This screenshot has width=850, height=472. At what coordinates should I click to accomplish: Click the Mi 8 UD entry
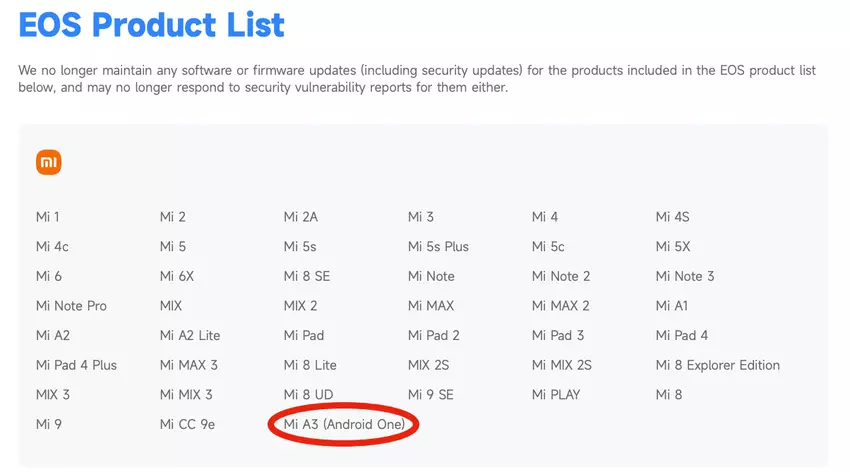tap(308, 395)
